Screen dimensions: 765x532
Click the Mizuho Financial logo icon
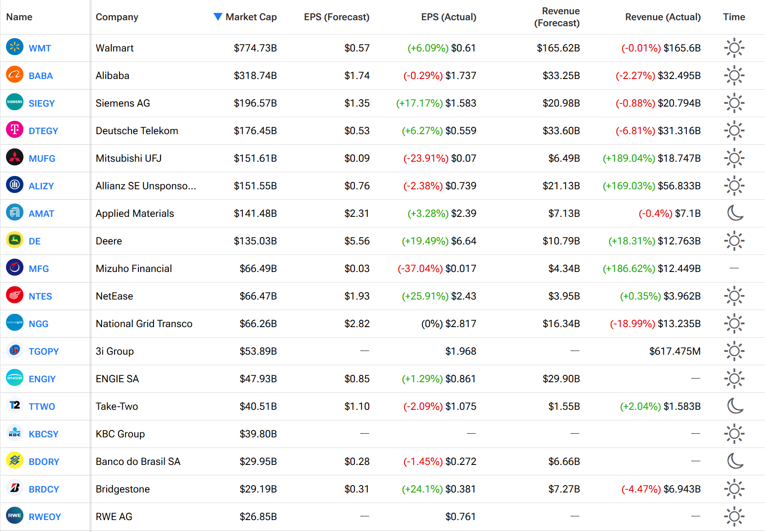(15, 267)
